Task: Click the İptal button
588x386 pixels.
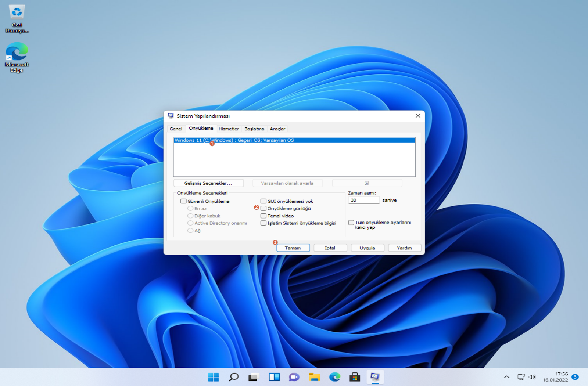Action: tap(330, 248)
